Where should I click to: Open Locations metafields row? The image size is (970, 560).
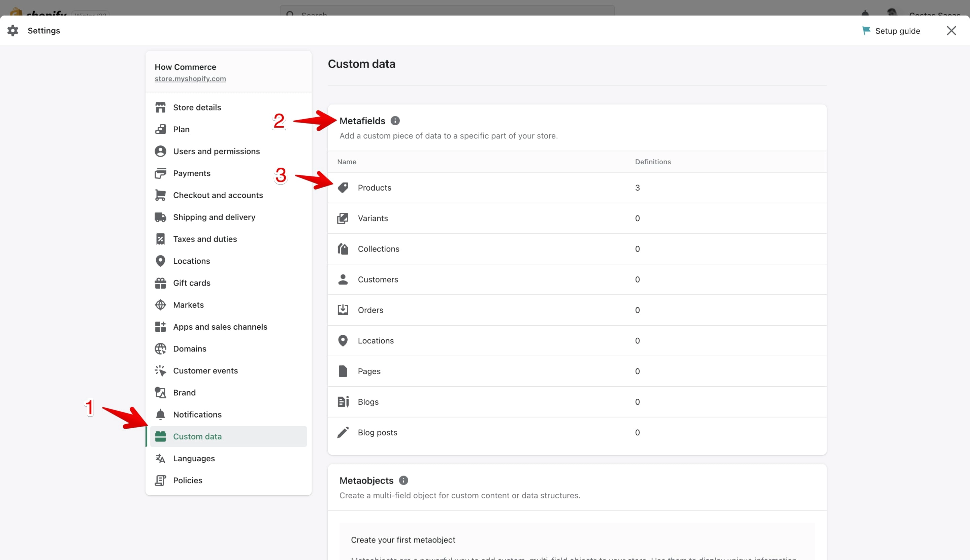(577, 341)
